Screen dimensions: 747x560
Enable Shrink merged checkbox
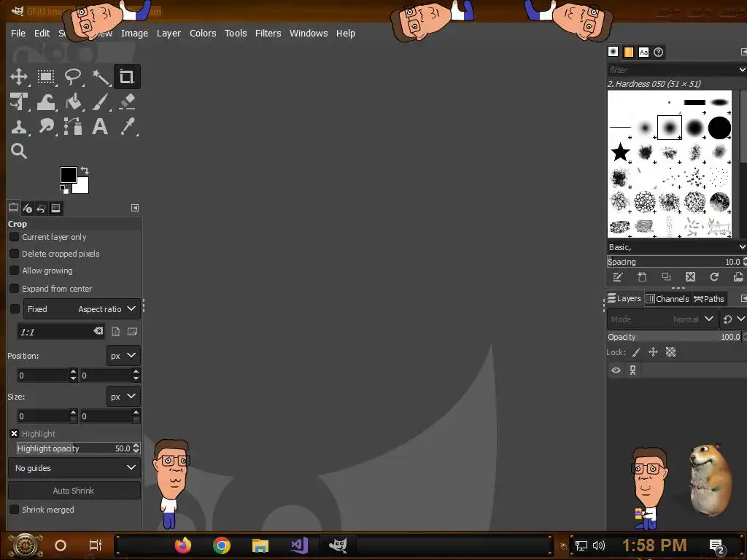pos(15,510)
